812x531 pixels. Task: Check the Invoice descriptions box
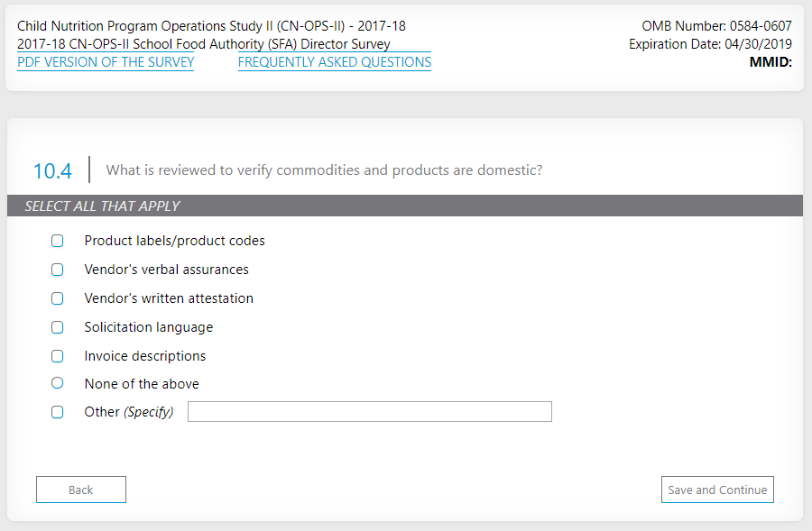58,356
